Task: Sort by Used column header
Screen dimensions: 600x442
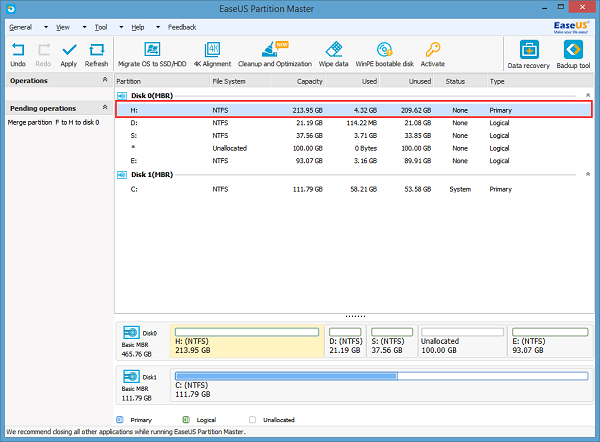Action: pos(352,81)
